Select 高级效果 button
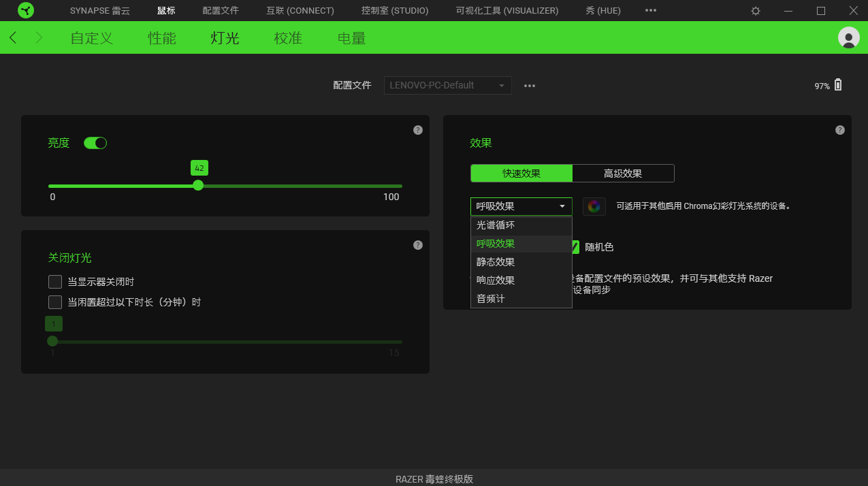The width and height of the screenshot is (868, 486). (x=623, y=174)
